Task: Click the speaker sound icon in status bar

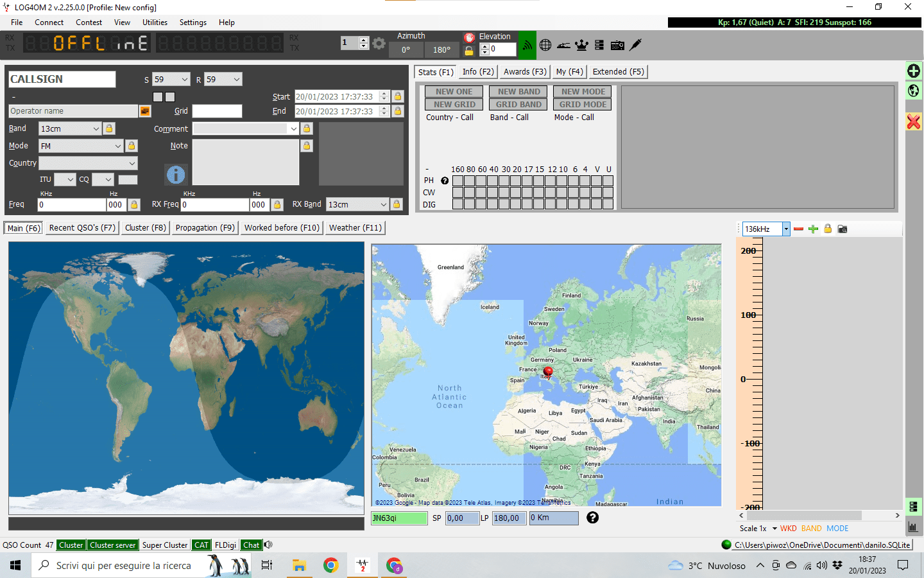Action: click(268, 545)
